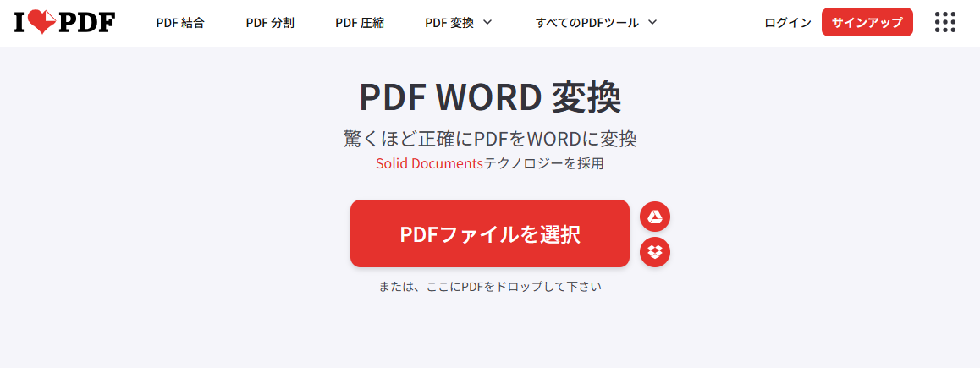Viewport: 980px width, 368px height.
Task: Select a PDF from Google Drive
Action: pos(654,217)
